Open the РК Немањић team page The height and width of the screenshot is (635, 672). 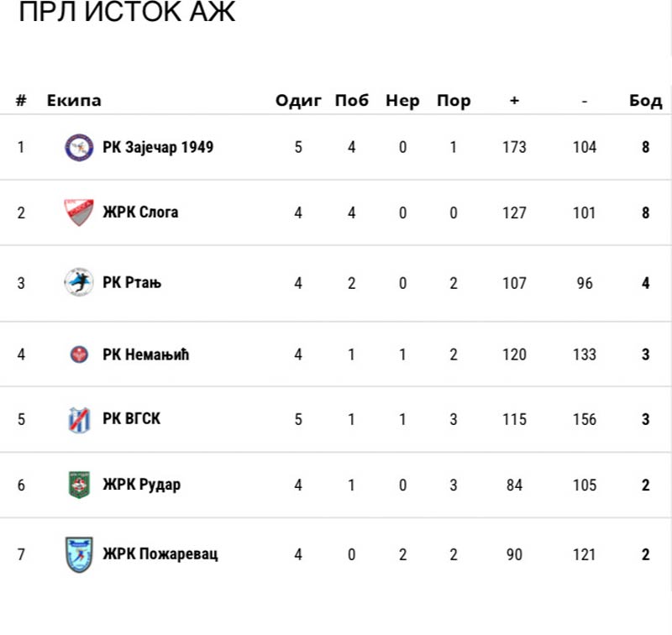tap(146, 354)
